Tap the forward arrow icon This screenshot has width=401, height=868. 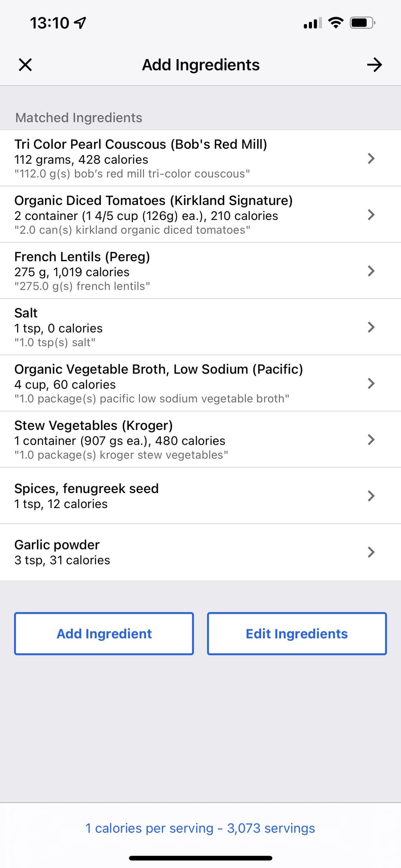[374, 65]
